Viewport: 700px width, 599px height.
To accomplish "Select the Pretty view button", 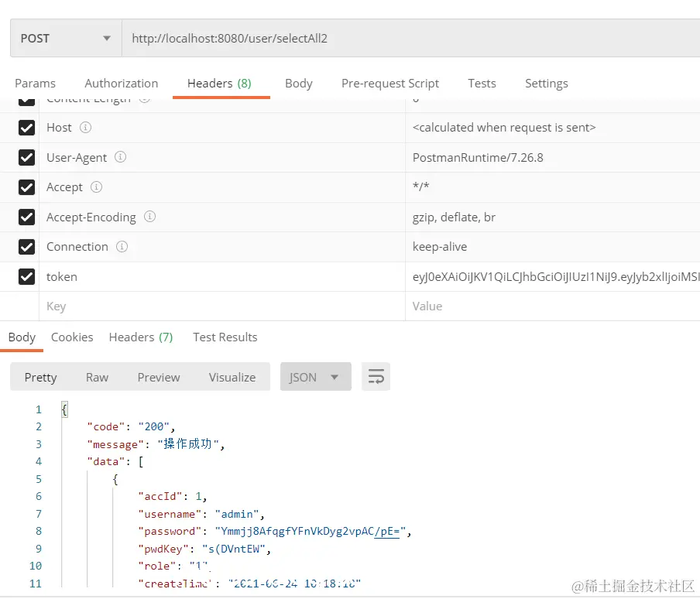I will pos(40,378).
